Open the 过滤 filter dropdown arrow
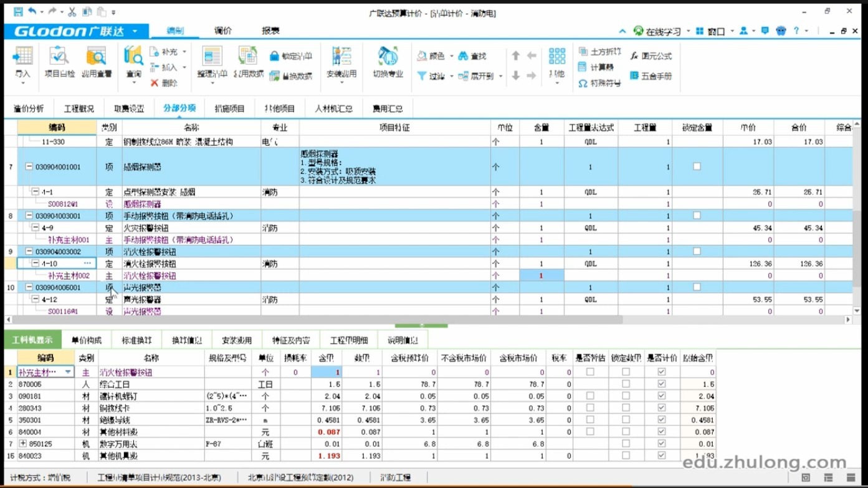Screen dimensions: 868x488 [451, 76]
